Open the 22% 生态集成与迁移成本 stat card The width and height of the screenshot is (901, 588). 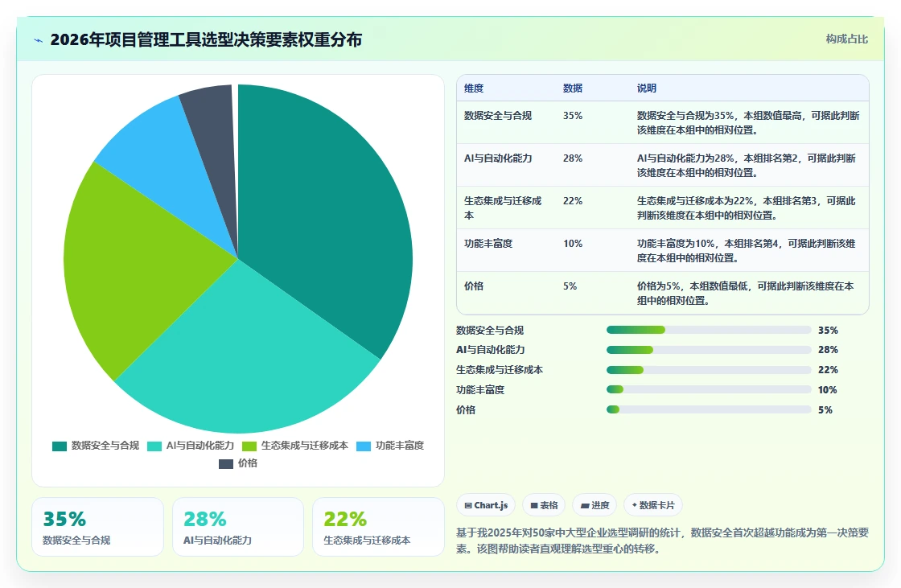click(x=378, y=527)
